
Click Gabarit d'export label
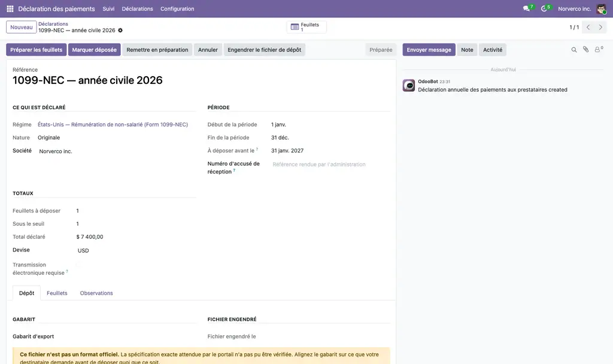pyautogui.click(x=34, y=336)
